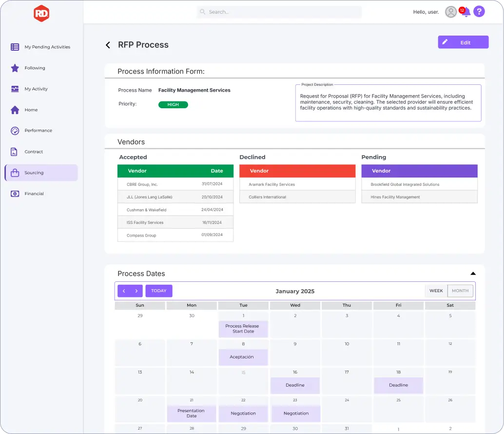Click the Today button
This screenshot has height=434, width=504.
coord(159,291)
